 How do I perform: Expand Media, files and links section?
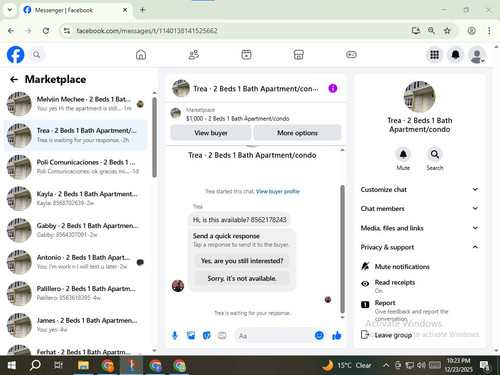click(x=419, y=228)
